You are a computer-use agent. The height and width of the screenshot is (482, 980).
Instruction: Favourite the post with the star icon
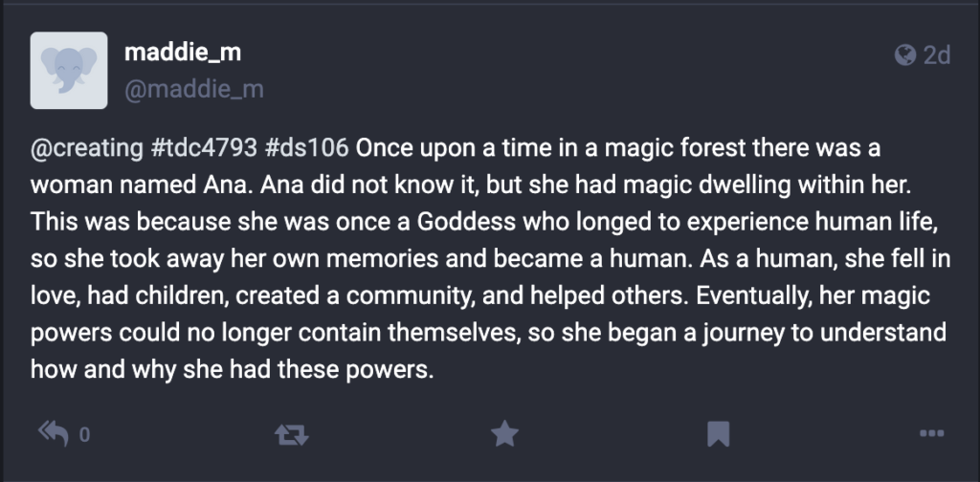coord(504,435)
